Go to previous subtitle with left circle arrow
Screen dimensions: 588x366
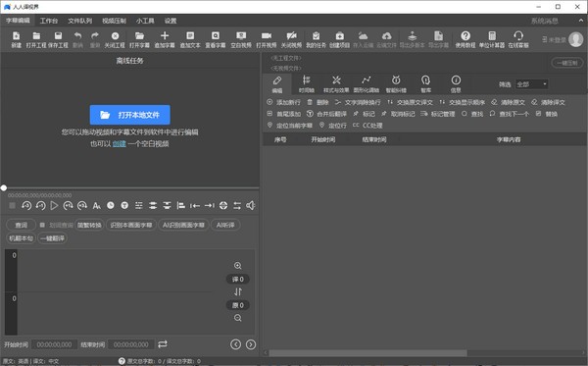[x=236, y=344]
